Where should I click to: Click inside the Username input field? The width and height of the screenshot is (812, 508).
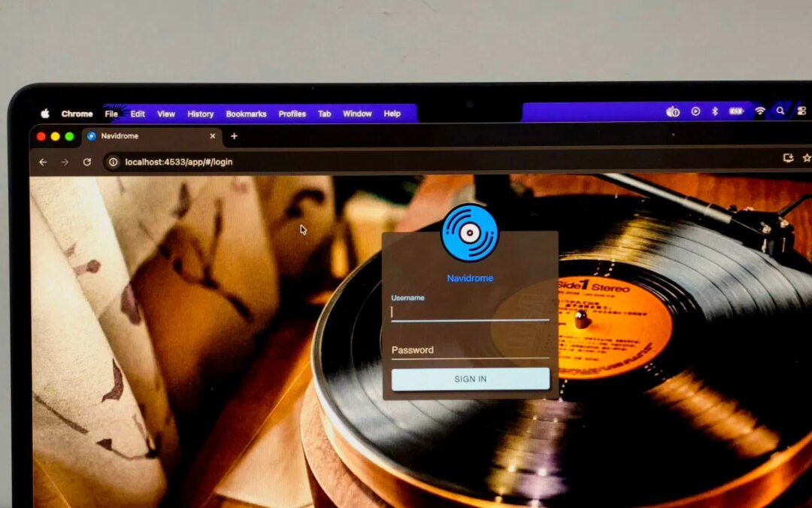(x=469, y=312)
